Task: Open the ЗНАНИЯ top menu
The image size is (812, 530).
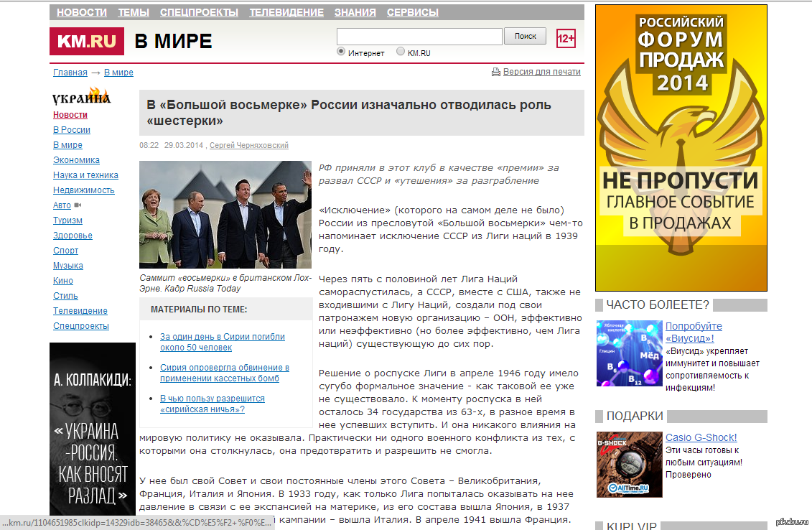Action: coord(355,12)
